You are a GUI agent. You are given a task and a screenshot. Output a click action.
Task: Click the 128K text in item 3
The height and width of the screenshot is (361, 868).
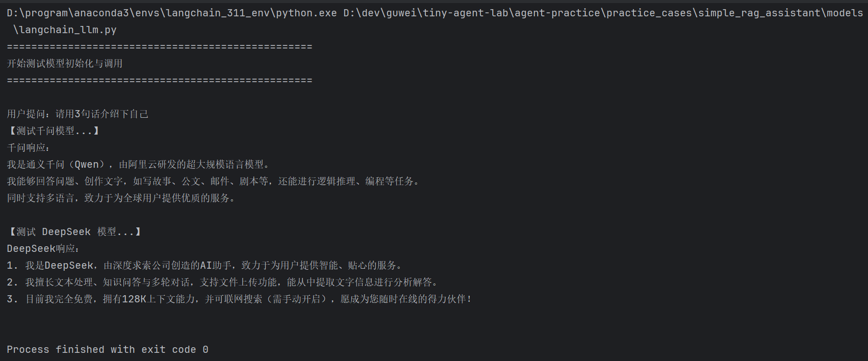[x=134, y=299]
